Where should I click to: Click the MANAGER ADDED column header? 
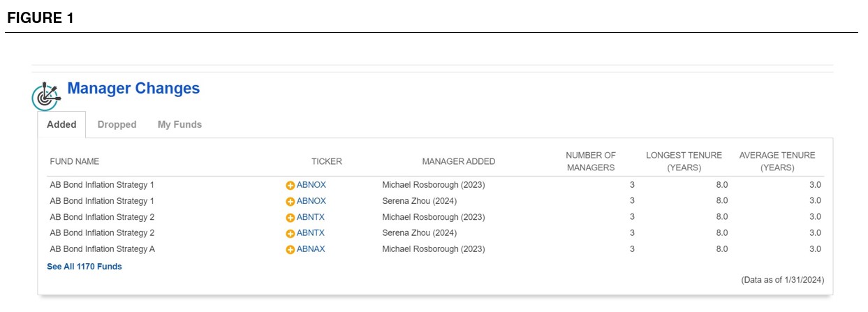click(459, 161)
